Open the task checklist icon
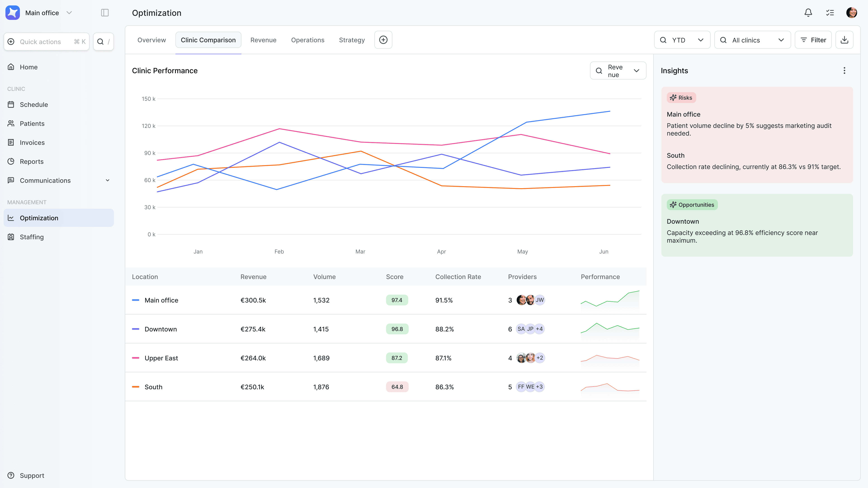 point(830,13)
